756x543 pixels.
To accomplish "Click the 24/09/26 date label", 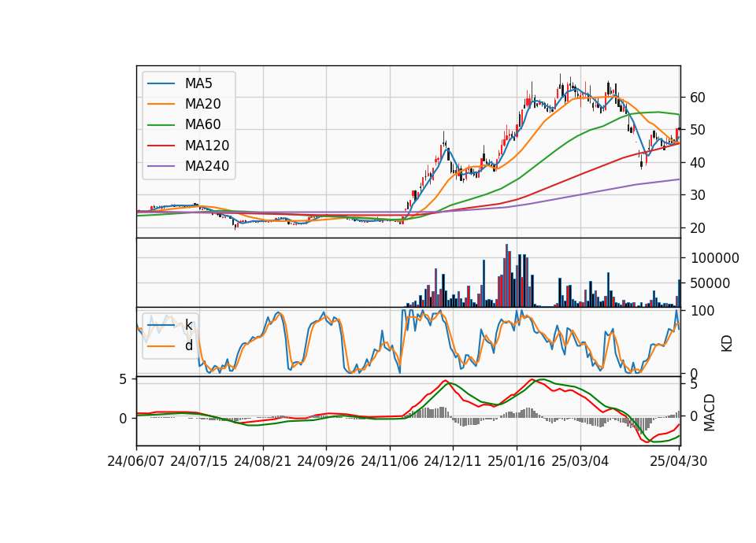I will (326, 462).
